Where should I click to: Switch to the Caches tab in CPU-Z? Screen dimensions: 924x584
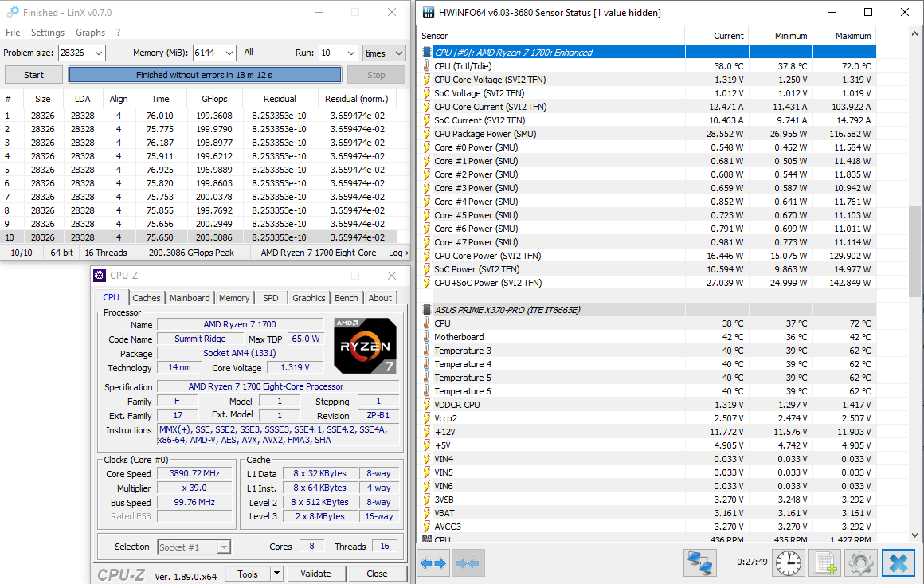coord(146,298)
